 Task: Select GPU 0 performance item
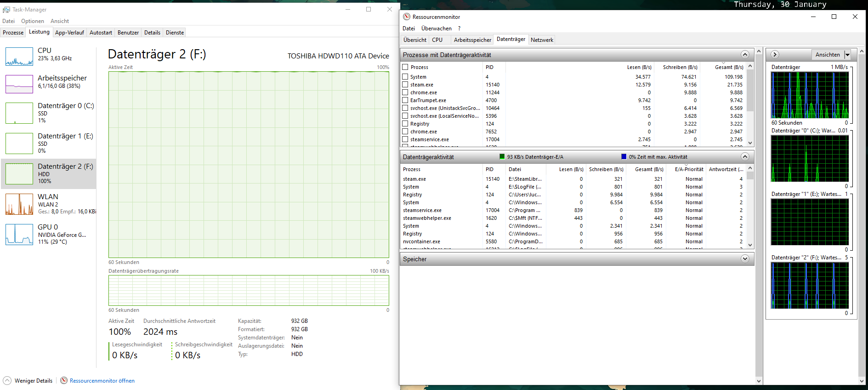click(x=49, y=234)
